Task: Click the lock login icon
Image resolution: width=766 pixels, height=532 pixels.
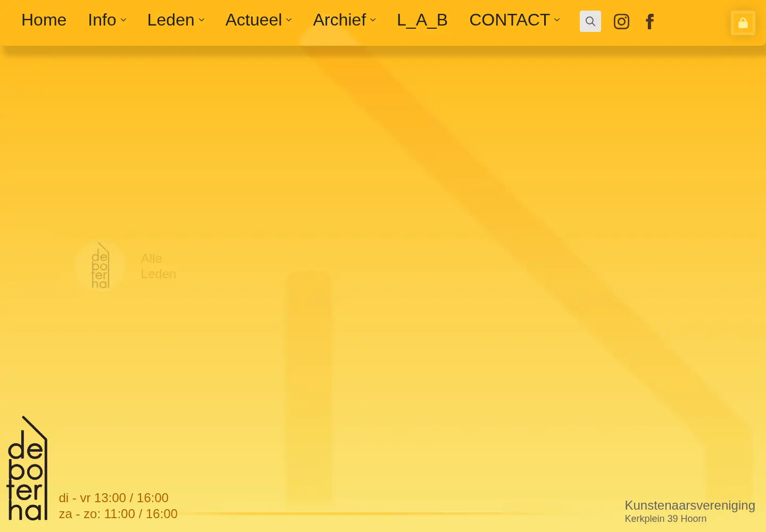Action: pos(743,23)
